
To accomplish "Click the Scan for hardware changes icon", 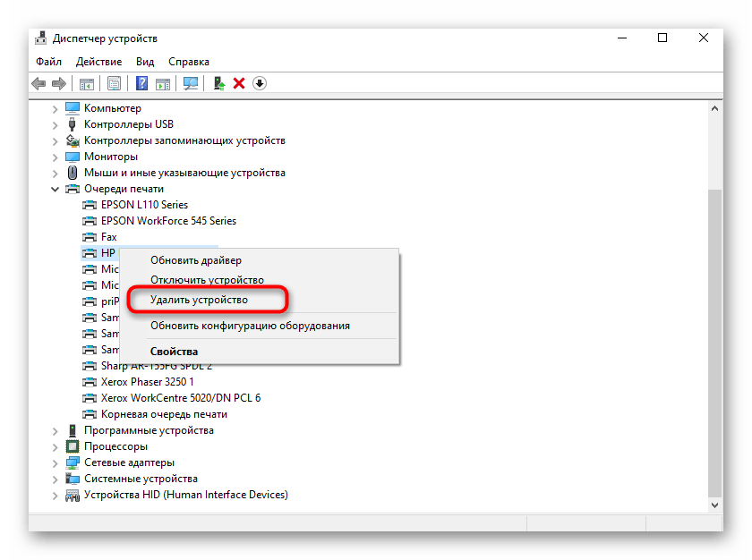I will (x=190, y=83).
